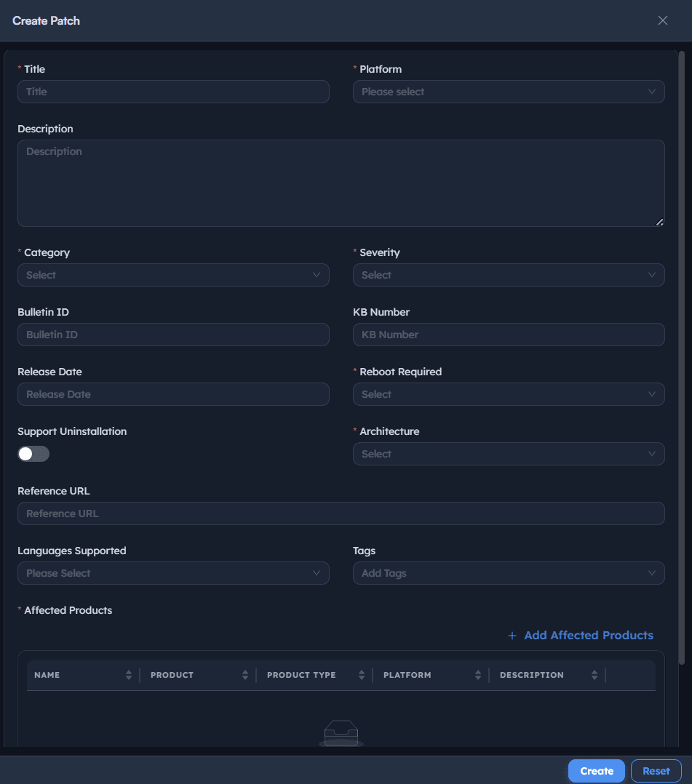Click the Affected Products label
The image size is (692, 784).
pos(68,610)
